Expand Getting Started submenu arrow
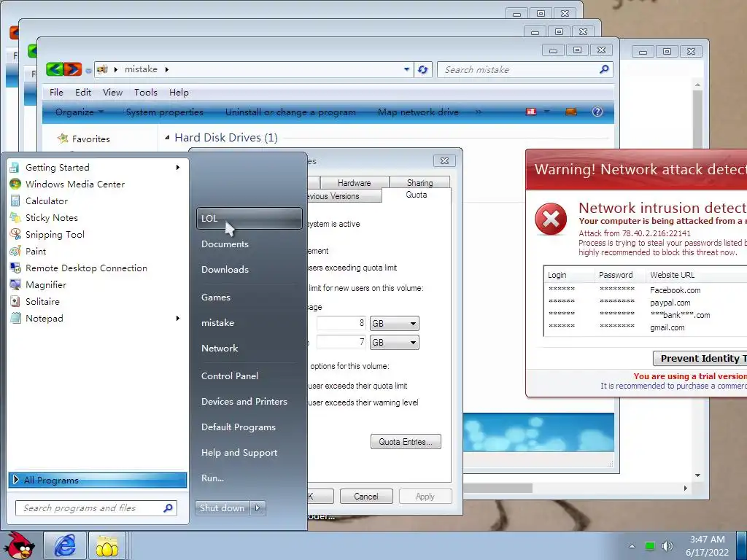 click(178, 168)
